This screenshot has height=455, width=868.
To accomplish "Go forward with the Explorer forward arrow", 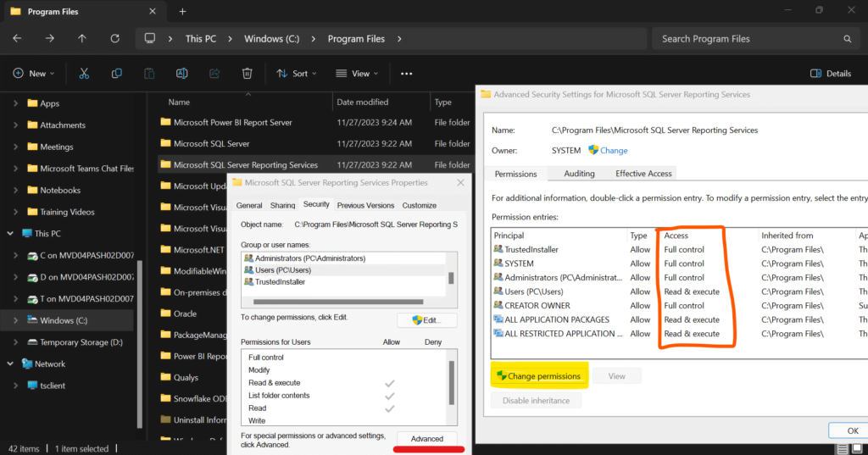I will click(50, 39).
